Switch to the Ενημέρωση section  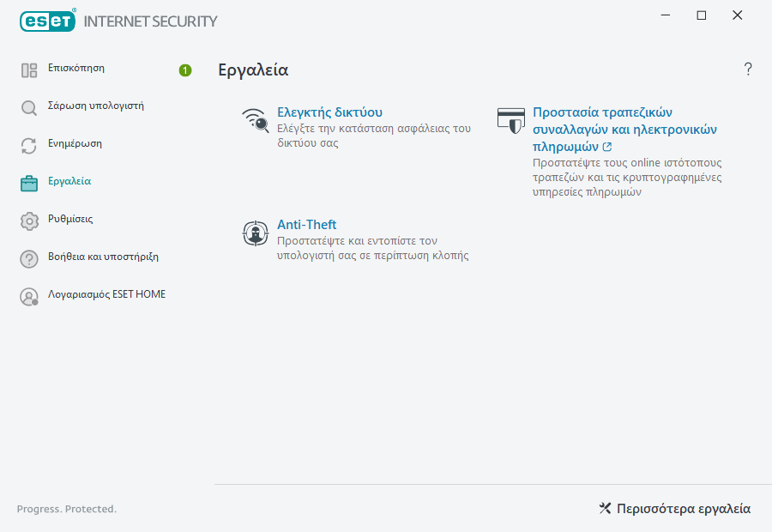click(75, 144)
